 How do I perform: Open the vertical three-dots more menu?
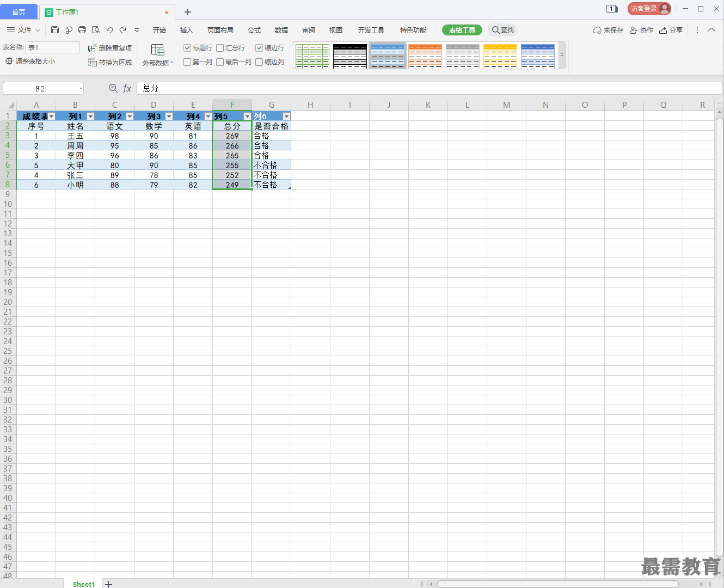pyautogui.click(x=697, y=30)
